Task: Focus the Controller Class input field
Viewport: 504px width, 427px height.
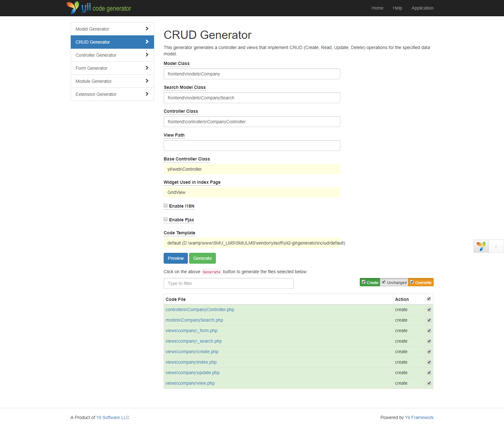Action: pyautogui.click(x=252, y=122)
